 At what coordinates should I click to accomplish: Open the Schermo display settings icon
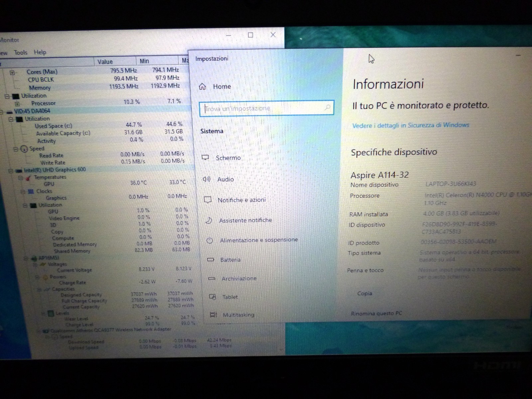[205, 157]
